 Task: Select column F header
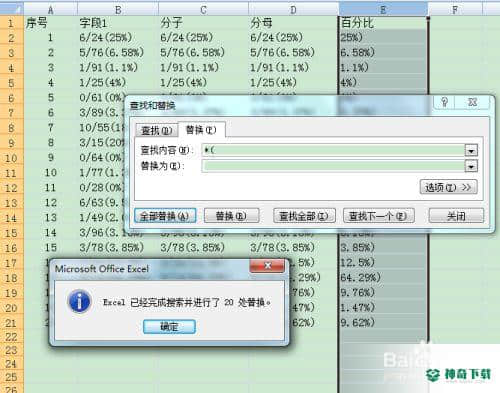click(455, 10)
